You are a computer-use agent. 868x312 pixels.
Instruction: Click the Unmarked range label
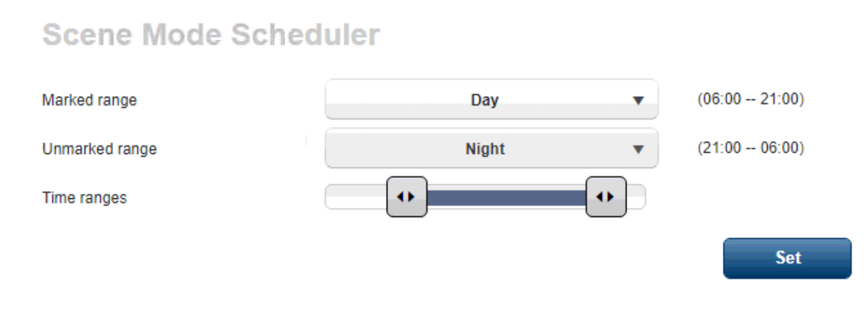(100, 149)
